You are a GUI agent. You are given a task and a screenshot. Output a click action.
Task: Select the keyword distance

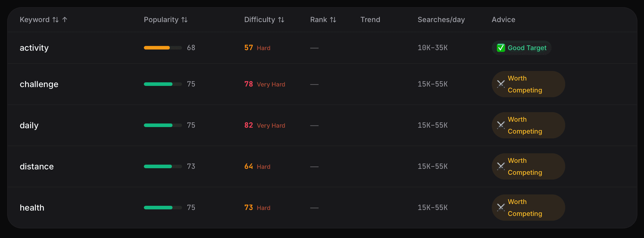pyautogui.click(x=37, y=166)
